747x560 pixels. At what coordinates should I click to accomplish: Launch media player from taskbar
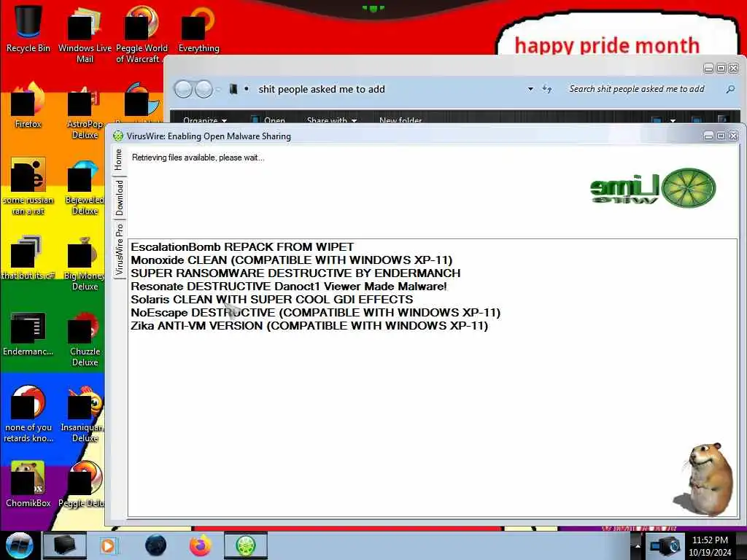click(x=109, y=545)
